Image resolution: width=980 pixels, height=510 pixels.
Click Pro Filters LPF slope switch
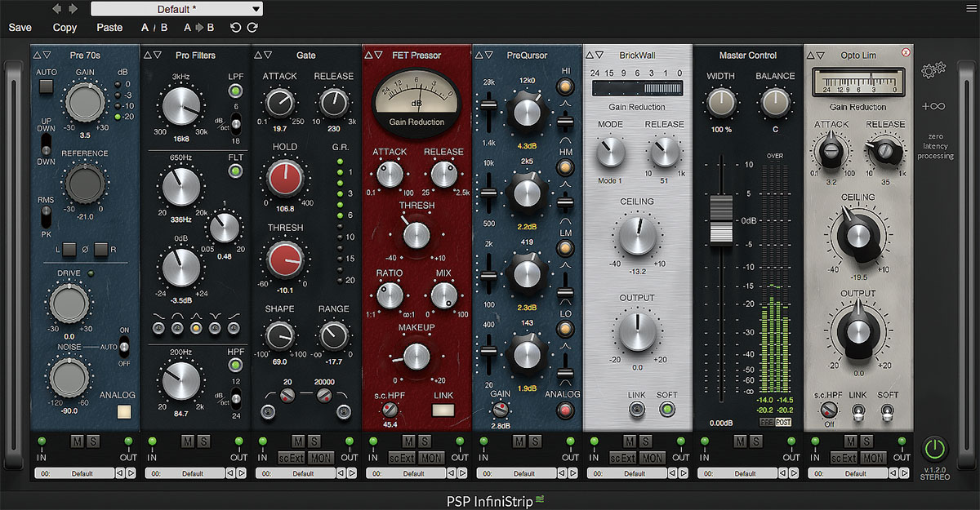click(235, 123)
